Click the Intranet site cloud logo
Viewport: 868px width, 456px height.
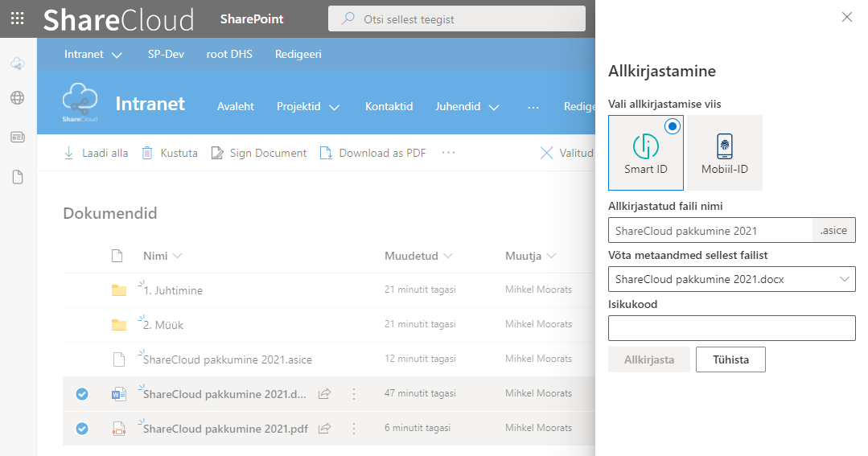(x=80, y=102)
